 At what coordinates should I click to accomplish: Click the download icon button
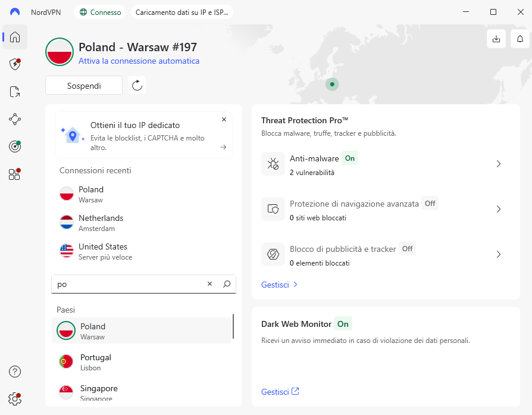(496, 39)
